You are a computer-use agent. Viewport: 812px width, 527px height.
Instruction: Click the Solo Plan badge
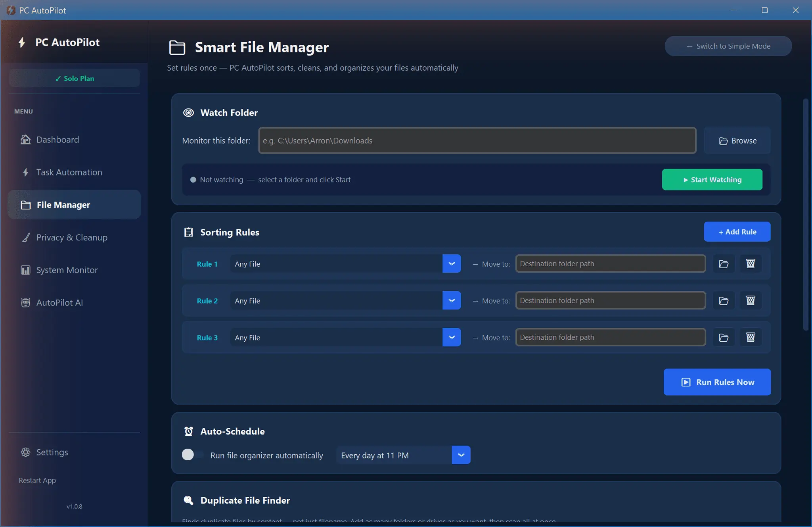click(x=74, y=78)
